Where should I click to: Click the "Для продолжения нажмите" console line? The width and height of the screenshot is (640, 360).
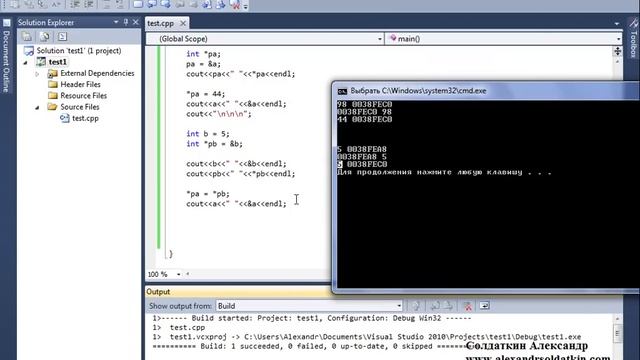click(x=444, y=172)
